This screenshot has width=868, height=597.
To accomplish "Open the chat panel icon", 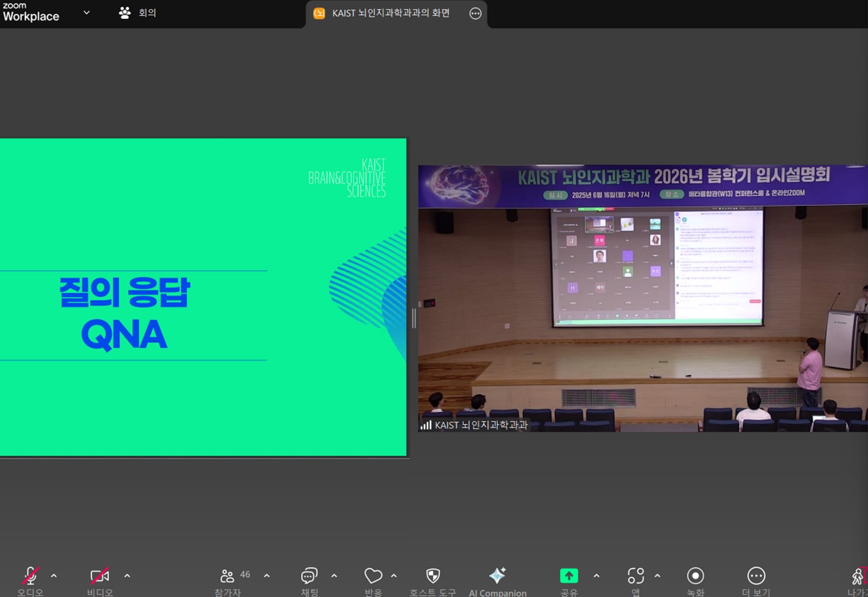I will [x=309, y=575].
